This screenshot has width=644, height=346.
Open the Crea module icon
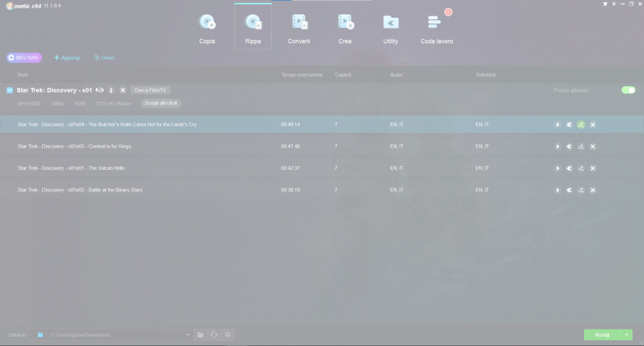pos(345,27)
